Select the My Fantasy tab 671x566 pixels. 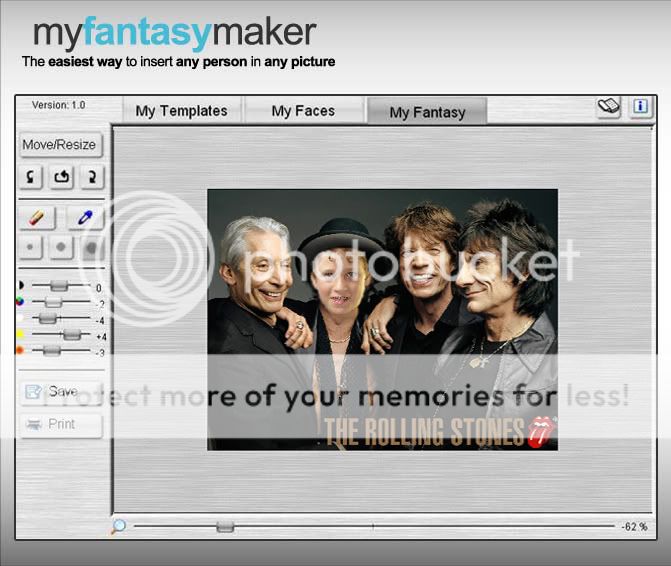427,112
